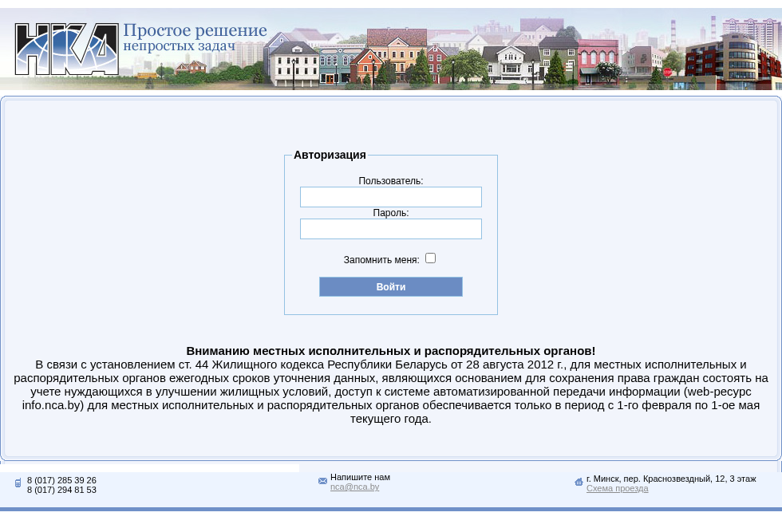Open the nca@nca.by email link
Viewport: 782px width, 532px height.
click(354, 487)
